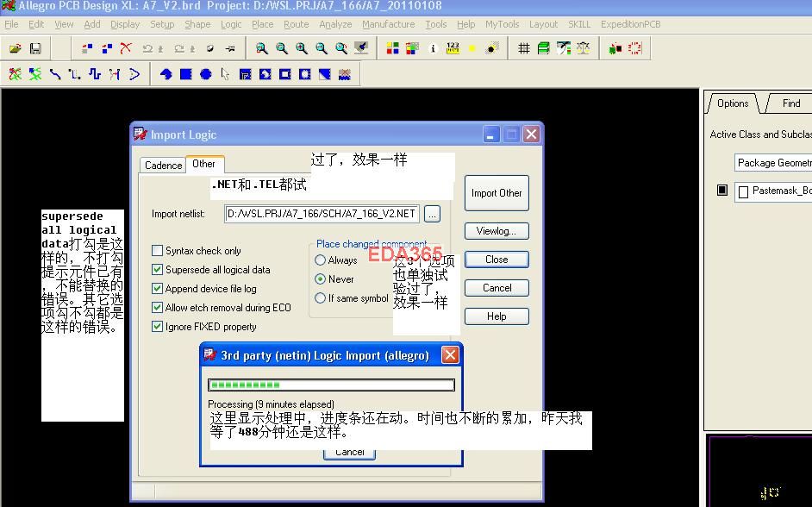Open the SKILL menu
812x507 pixels.
click(579, 24)
